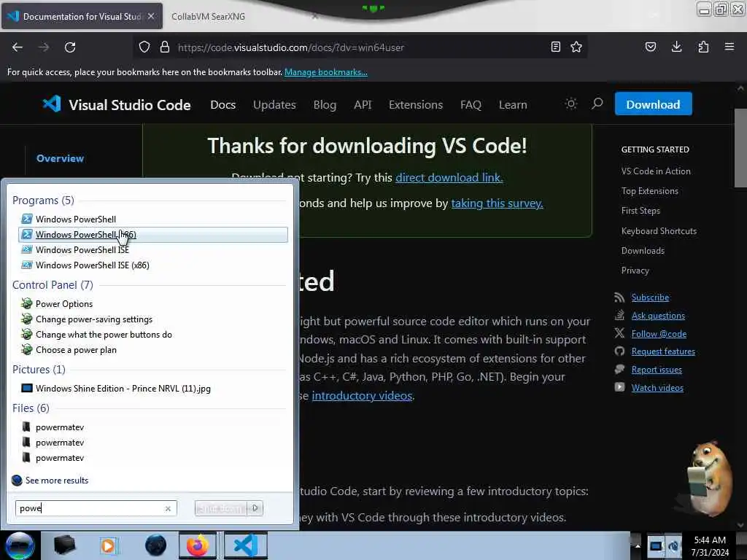This screenshot has height=560, width=747.
Task: Open the Docs navigation item
Action: pyautogui.click(x=223, y=105)
